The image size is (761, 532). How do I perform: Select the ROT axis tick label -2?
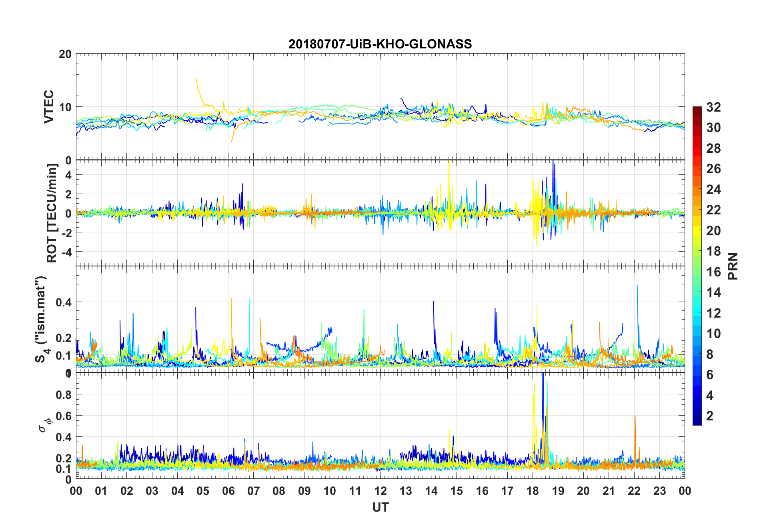tap(68, 232)
